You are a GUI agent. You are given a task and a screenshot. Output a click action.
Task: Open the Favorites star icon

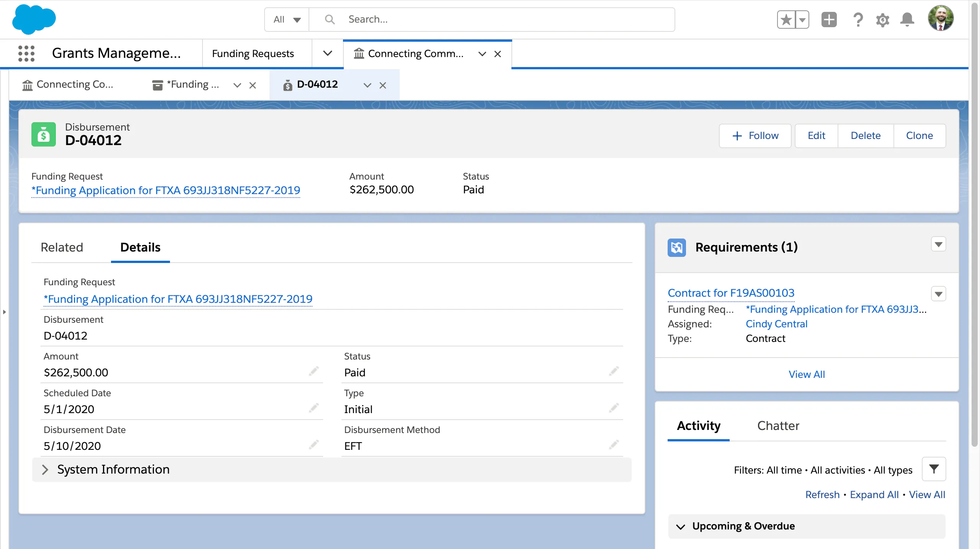pos(786,20)
